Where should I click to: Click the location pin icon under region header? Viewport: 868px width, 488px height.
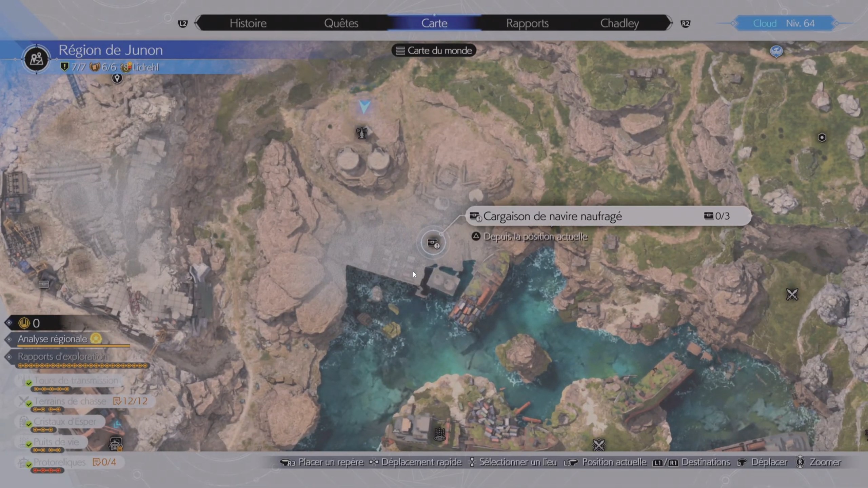coord(117,78)
